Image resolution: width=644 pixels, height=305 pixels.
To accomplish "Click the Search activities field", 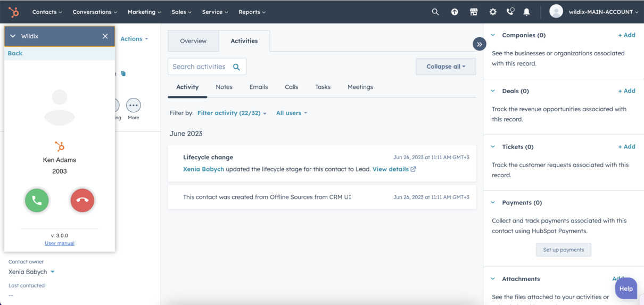I will point(200,67).
